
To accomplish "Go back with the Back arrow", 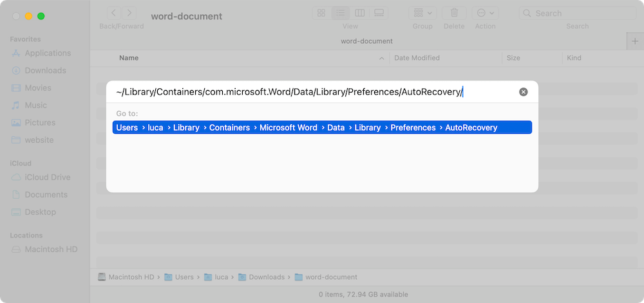I will 114,13.
